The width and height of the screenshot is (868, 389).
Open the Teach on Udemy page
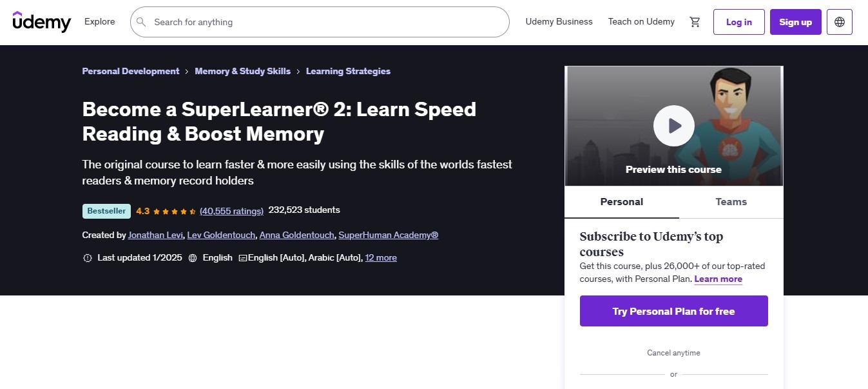pyautogui.click(x=641, y=21)
